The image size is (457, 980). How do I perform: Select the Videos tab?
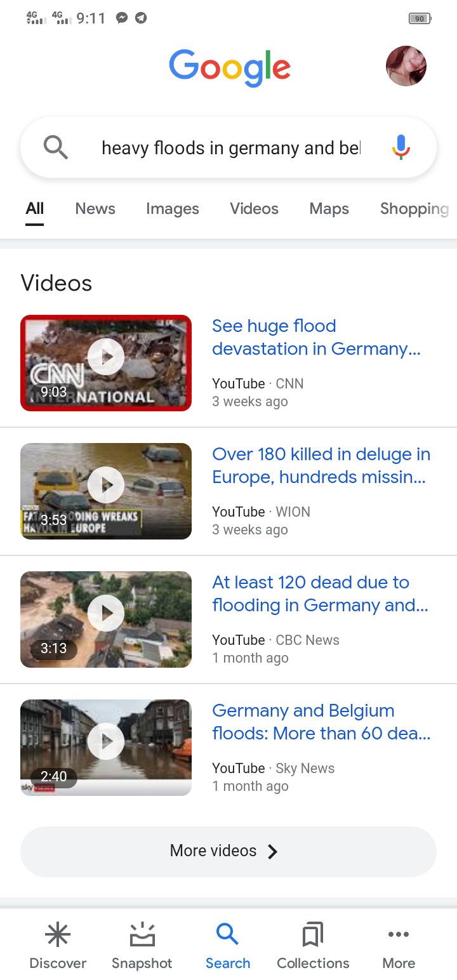coord(254,209)
